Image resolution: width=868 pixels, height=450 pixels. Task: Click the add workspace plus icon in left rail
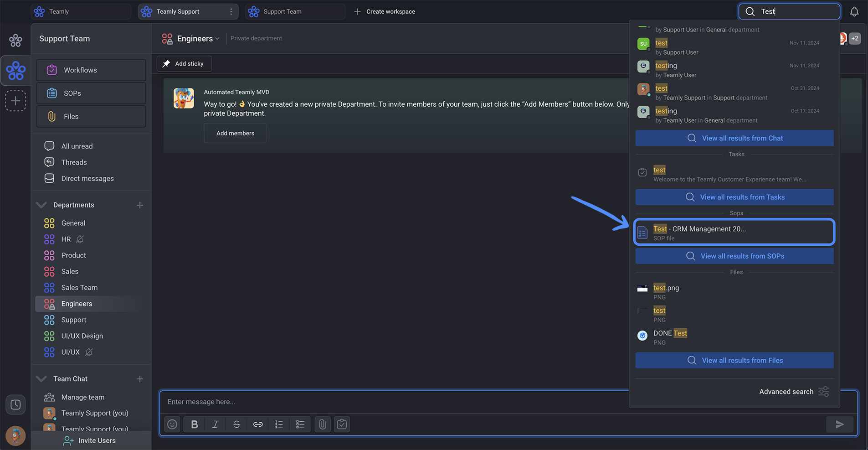(15, 101)
